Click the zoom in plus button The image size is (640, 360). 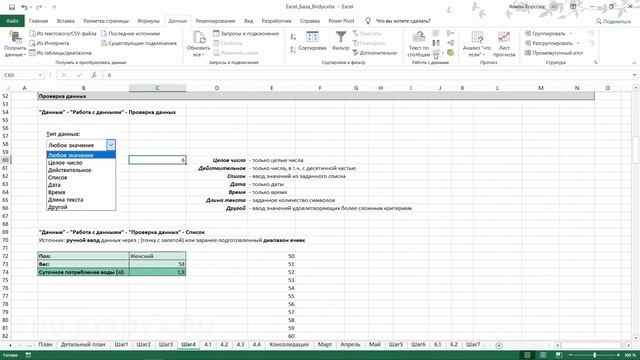click(618, 355)
